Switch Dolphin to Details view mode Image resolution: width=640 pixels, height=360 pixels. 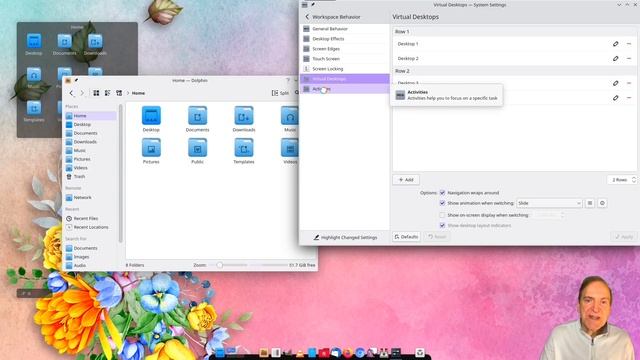119,93
